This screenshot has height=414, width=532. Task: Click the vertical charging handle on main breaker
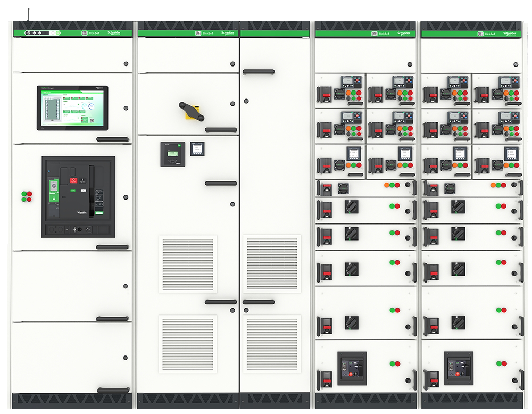(x=92, y=192)
